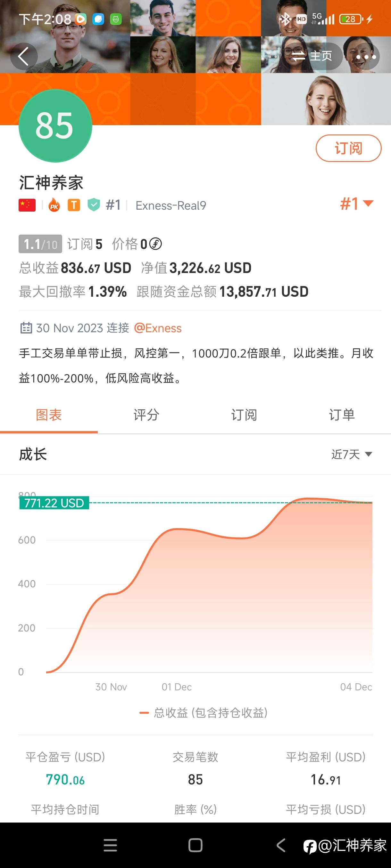Tap the back arrow icon
Screen dimensions: 391x868
coord(23,56)
